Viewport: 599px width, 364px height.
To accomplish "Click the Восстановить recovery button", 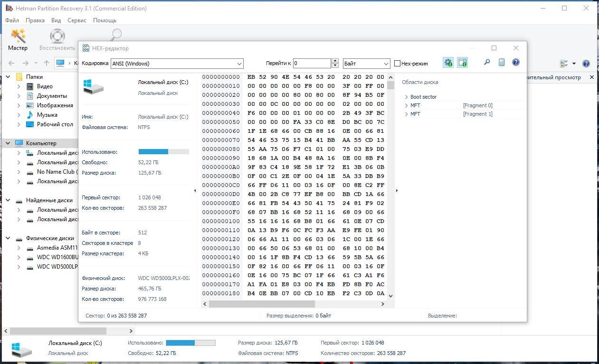I will [x=57, y=39].
